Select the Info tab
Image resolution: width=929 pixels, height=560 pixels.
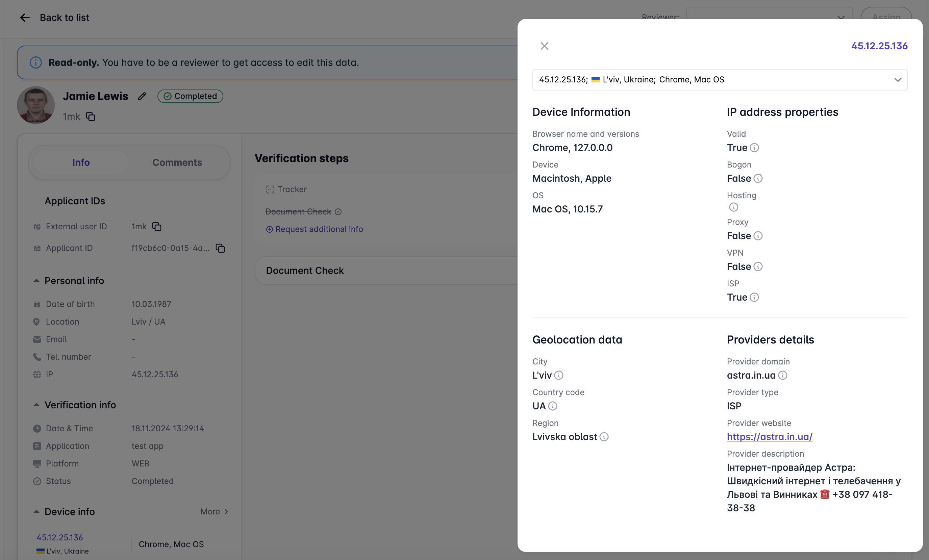(81, 162)
